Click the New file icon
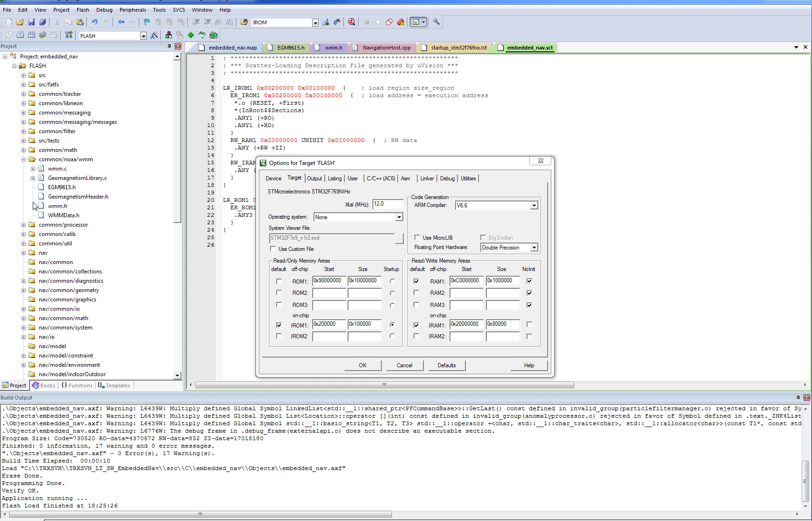 tap(9, 22)
